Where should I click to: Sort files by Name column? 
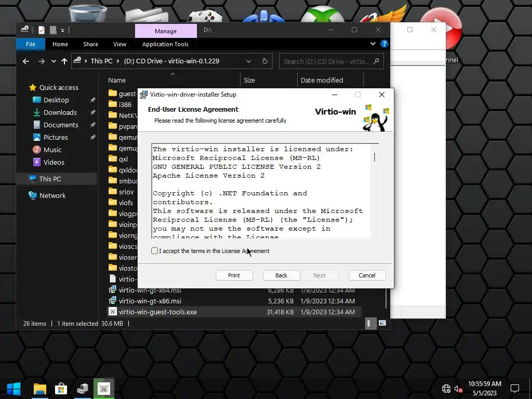(x=117, y=81)
